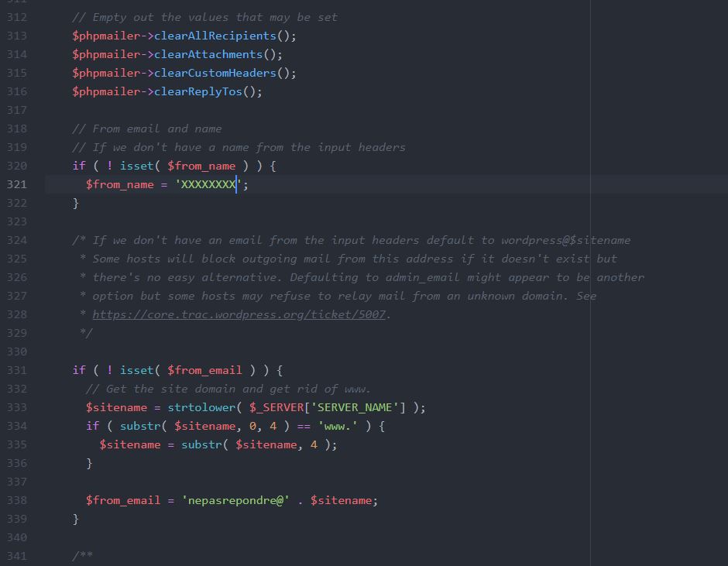
Task: Click the closing brace on line 339
Action: (75, 519)
